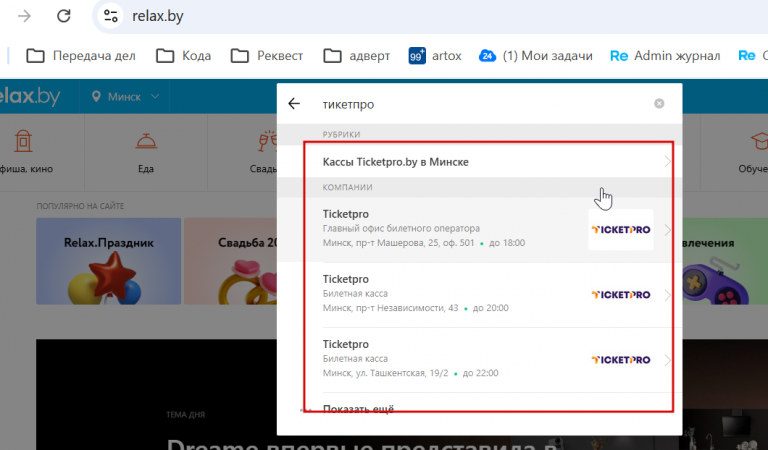The width and height of the screenshot is (768, 450).
Task: Open the Реквест bookmark folder
Action: click(x=267, y=56)
